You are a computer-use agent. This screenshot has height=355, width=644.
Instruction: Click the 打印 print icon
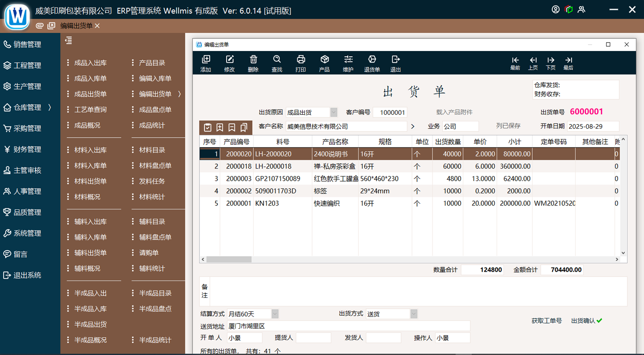point(300,62)
